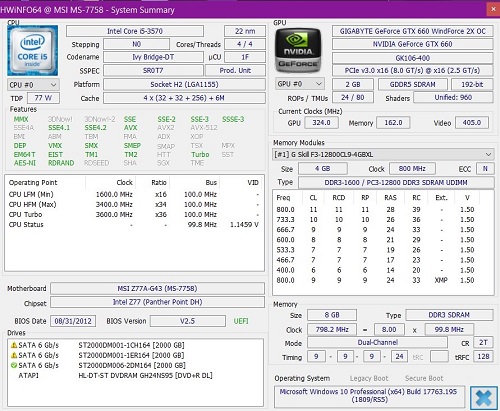Select the CPU LFM (Min) row
Image resolution: width=500 pixels, height=411 pixels.
tap(134, 194)
